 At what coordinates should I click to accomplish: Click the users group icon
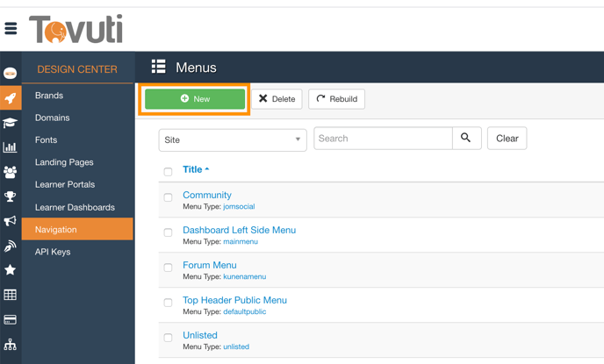(11, 173)
